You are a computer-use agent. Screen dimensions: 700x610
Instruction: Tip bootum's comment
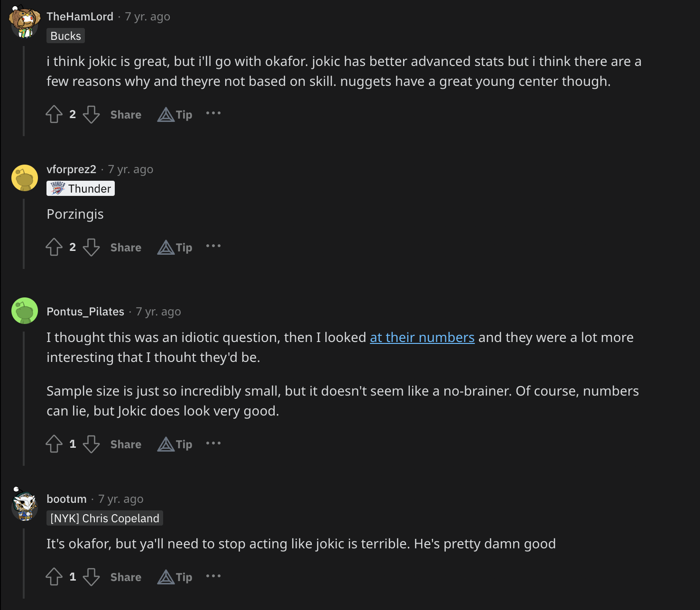coord(175,577)
